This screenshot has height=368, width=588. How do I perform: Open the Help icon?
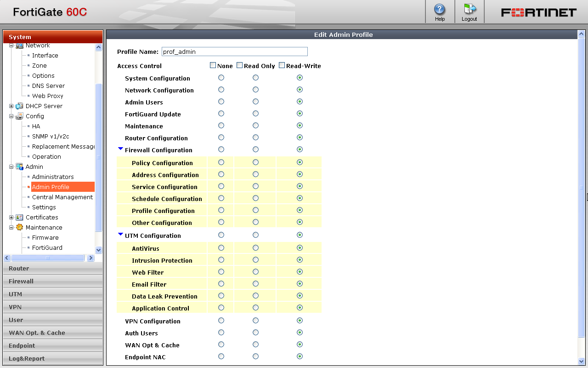[440, 12]
